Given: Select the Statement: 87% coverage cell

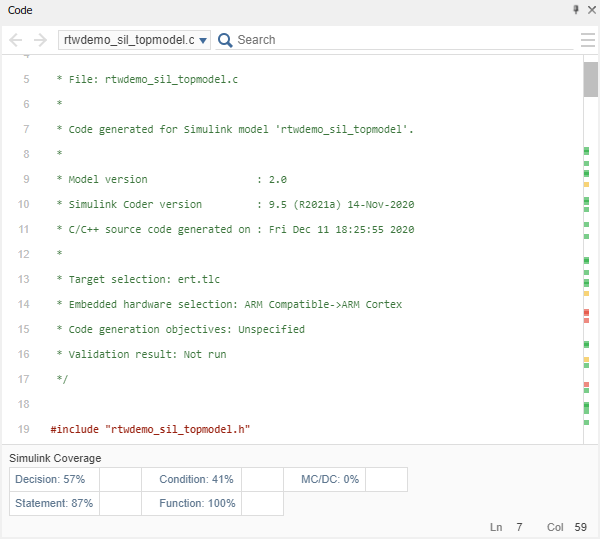Looking at the screenshot, I should click(54, 503).
